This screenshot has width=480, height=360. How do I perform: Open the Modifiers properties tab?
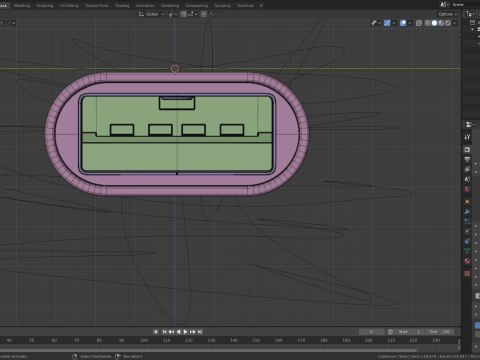click(x=467, y=212)
